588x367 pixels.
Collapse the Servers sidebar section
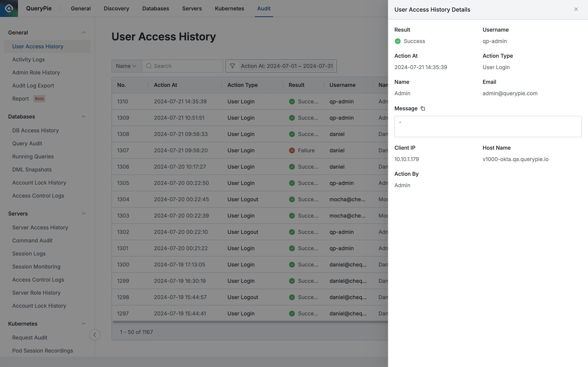point(84,214)
